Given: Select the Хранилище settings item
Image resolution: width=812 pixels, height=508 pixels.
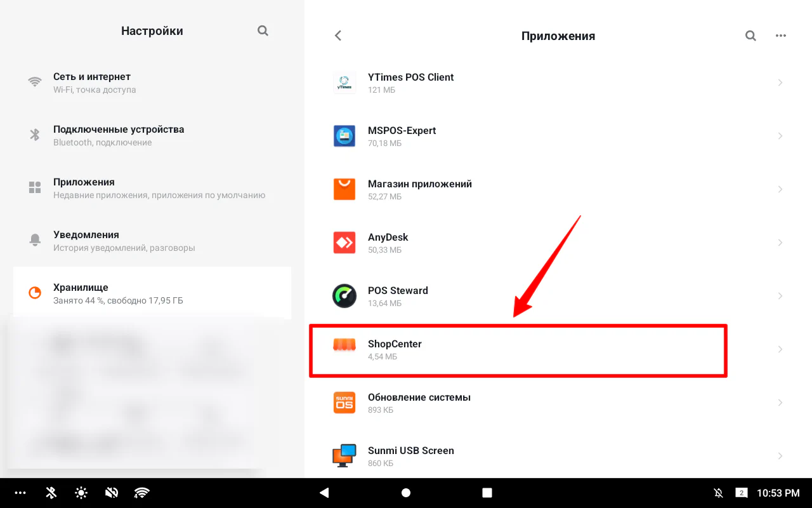Looking at the screenshot, I should 152,293.
